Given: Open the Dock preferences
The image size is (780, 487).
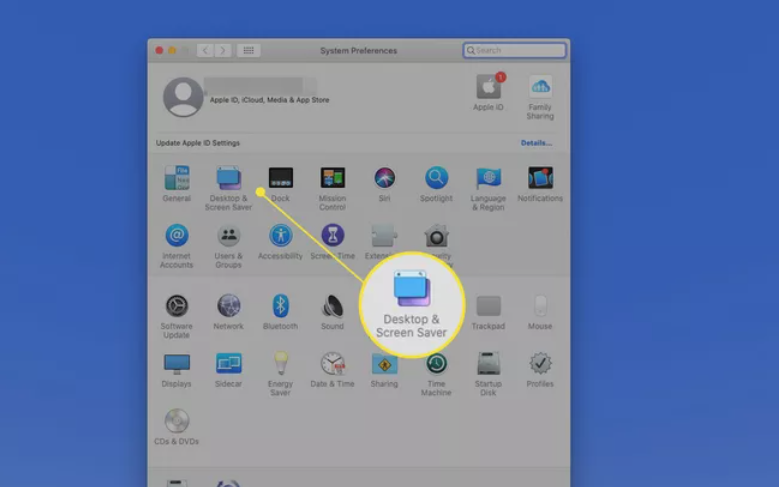Looking at the screenshot, I should (x=281, y=184).
